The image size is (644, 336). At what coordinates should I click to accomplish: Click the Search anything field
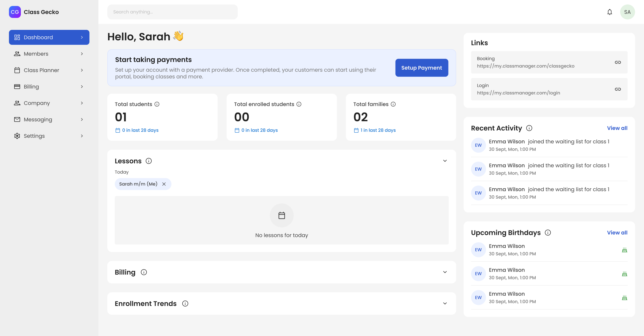[x=172, y=12]
